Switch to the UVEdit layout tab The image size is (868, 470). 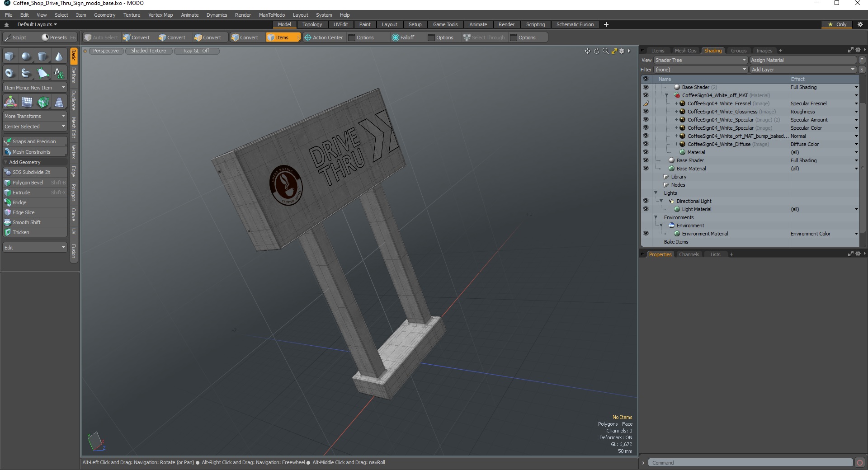point(340,24)
